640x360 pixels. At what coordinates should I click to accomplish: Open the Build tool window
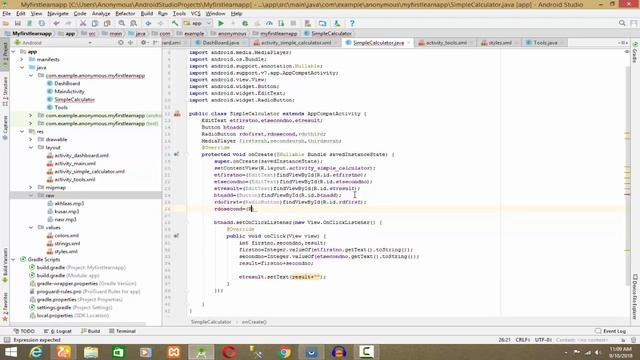pos(91,331)
